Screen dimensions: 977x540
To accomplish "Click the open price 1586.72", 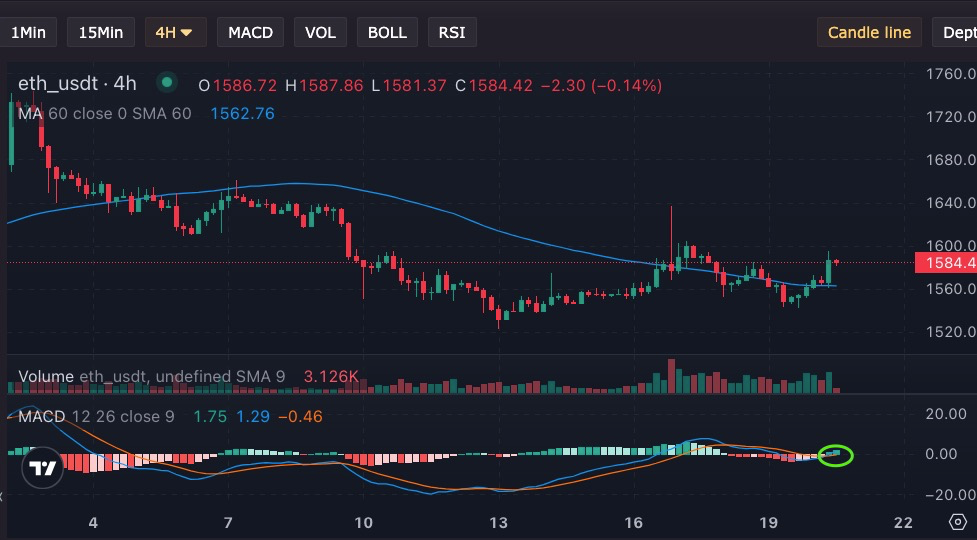I will 245,85.
